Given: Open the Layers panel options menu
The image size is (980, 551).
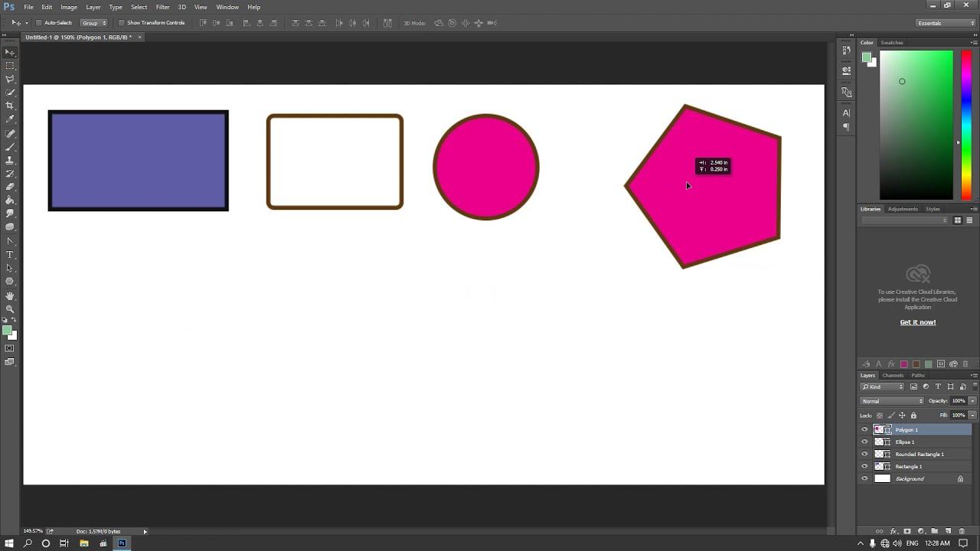Looking at the screenshot, I should (x=973, y=375).
